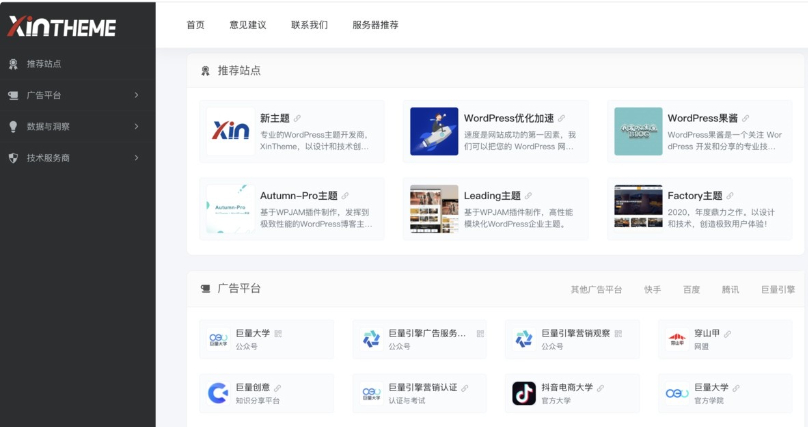The width and height of the screenshot is (808, 427).
Task: Click 巨量引擎营销观察 logo icon
Action: [x=524, y=339]
